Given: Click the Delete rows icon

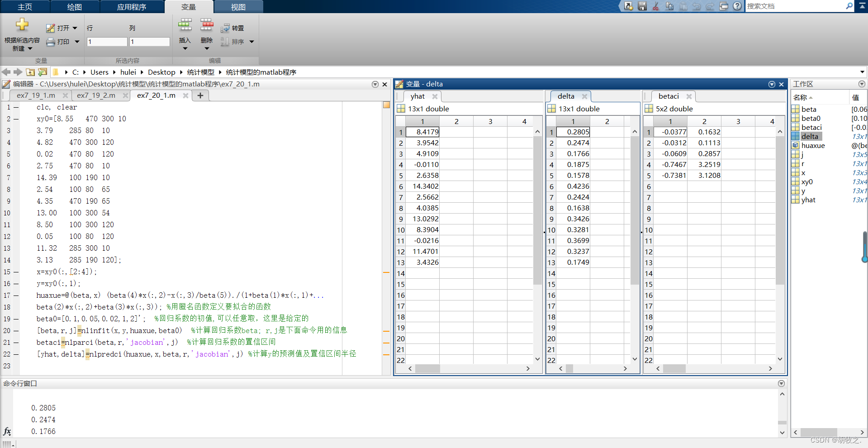Looking at the screenshot, I should click(207, 25).
